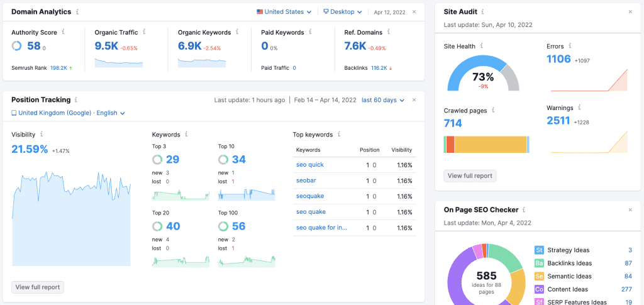Click the Co Content Ideas badge
This screenshot has height=305, width=644.
click(x=539, y=289)
